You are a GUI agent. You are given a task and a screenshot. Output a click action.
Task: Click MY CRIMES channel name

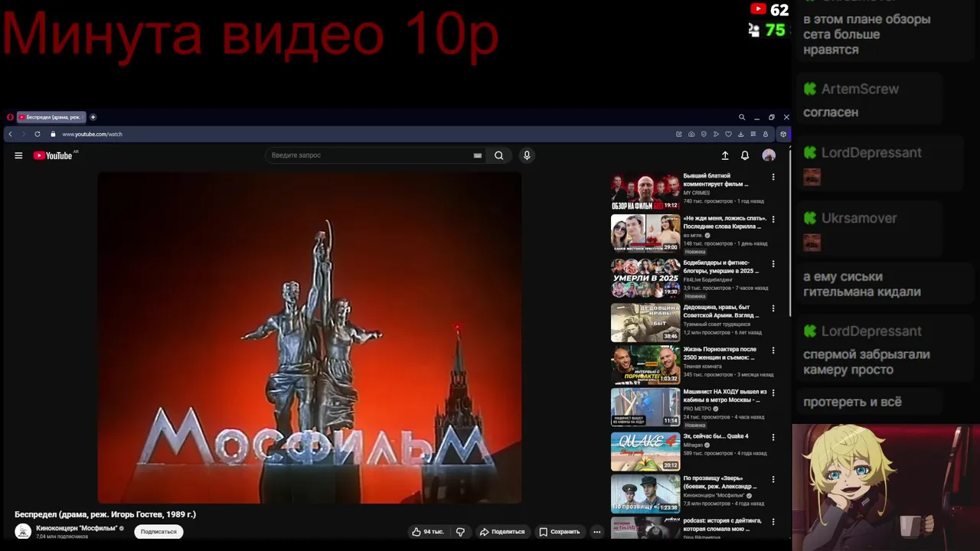pyautogui.click(x=697, y=193)
